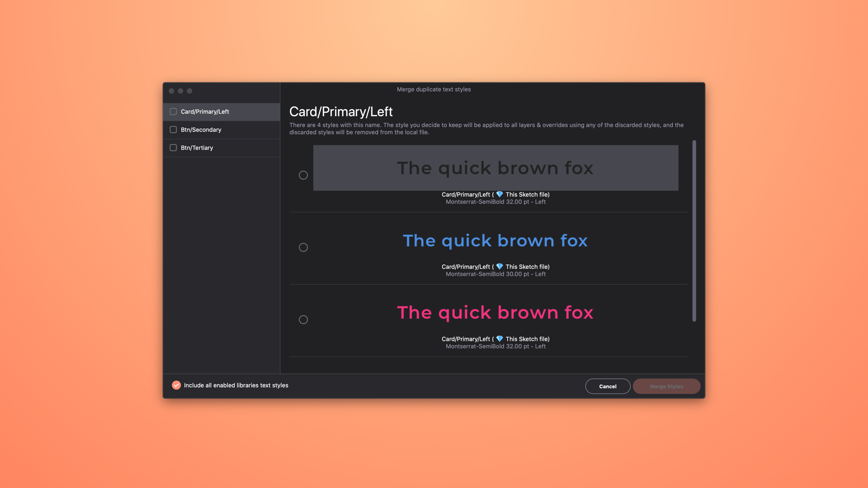Select the radio button for the pink style
This screenshot has height=488, width=868.
303,320
